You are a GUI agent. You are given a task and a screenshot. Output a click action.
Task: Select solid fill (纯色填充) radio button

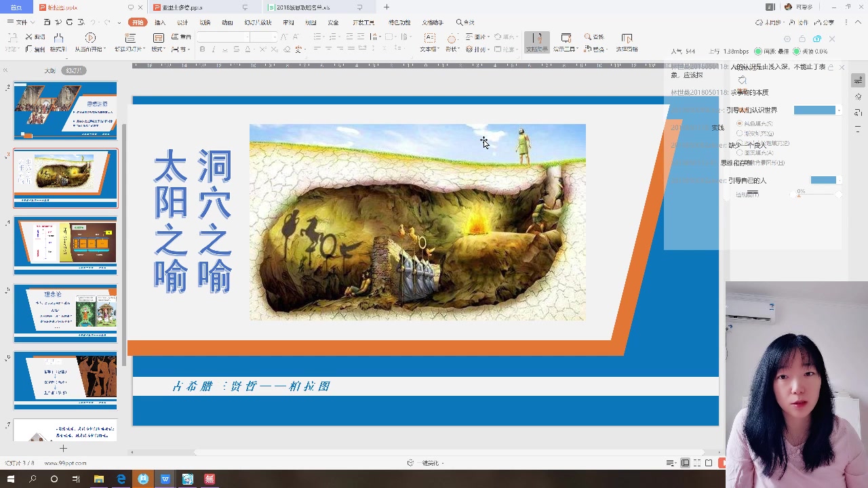coord(739,123)
